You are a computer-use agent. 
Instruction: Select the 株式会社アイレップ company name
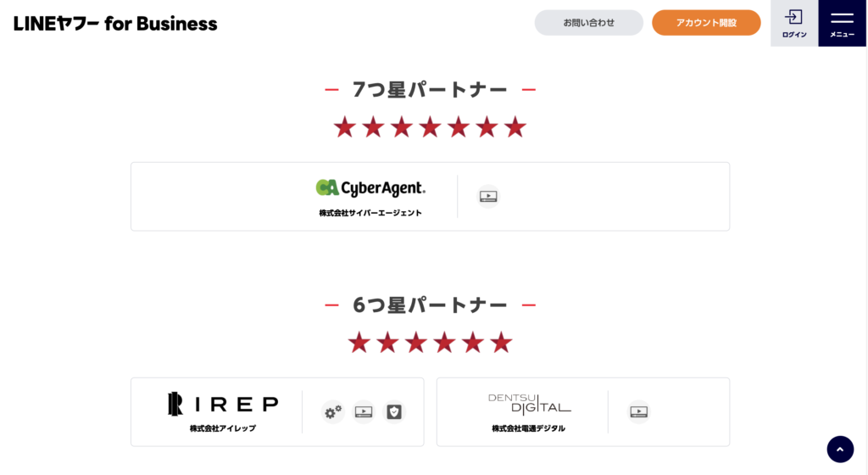coord(223,428)
